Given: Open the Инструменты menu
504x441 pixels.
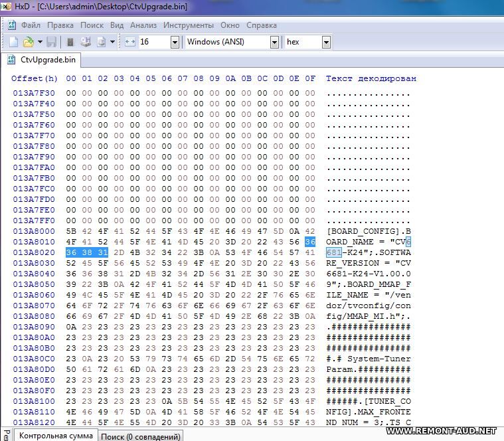Looking at the screenshot, I should point(189,25).
